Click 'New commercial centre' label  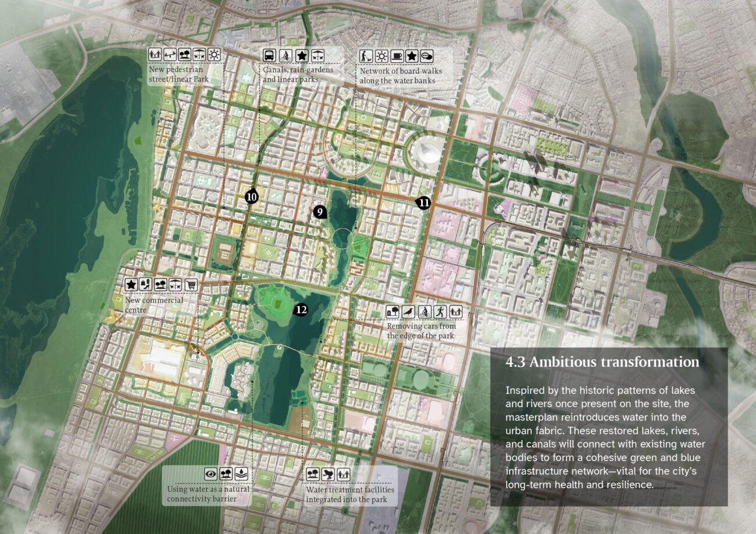(154, 304)
